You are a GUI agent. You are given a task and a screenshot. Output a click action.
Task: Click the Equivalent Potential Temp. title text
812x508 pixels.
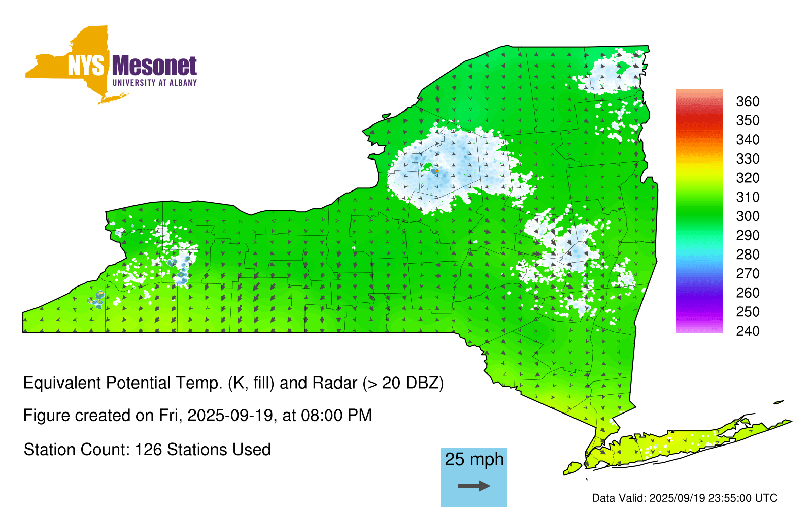[233, 383]
